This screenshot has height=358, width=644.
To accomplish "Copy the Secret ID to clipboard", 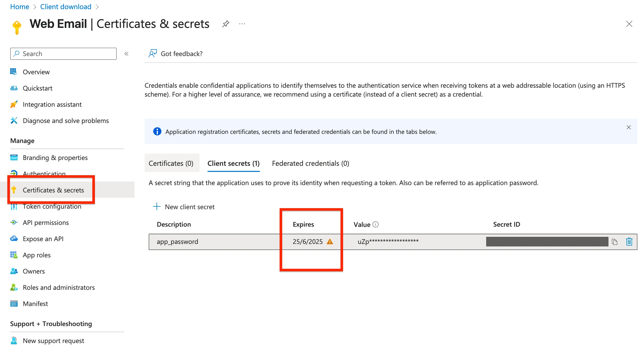I will pyautogui.click(x=614, y=242).
